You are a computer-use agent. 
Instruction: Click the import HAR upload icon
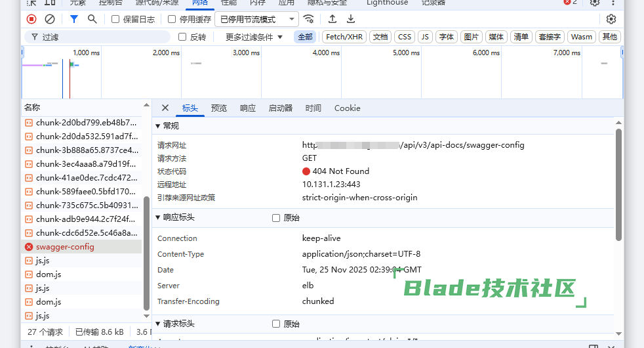coord(332,19)
